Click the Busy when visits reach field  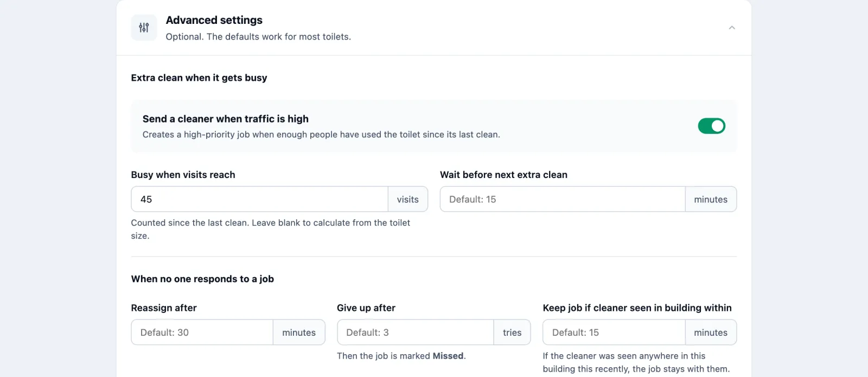tap(260, 199)
